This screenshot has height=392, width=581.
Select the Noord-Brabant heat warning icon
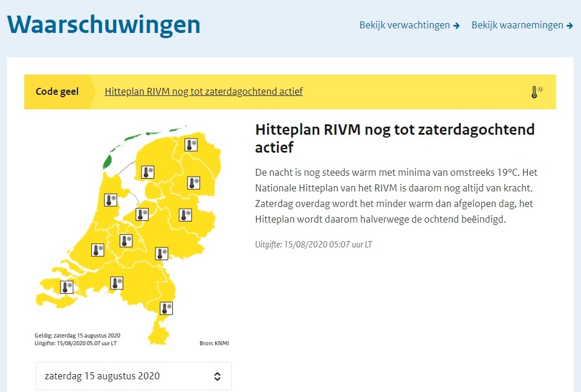pos(117,283)
